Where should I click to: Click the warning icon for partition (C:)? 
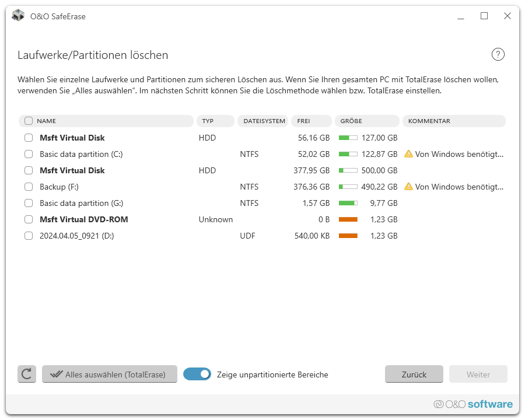pyautogui.click(x=408, y=154)
